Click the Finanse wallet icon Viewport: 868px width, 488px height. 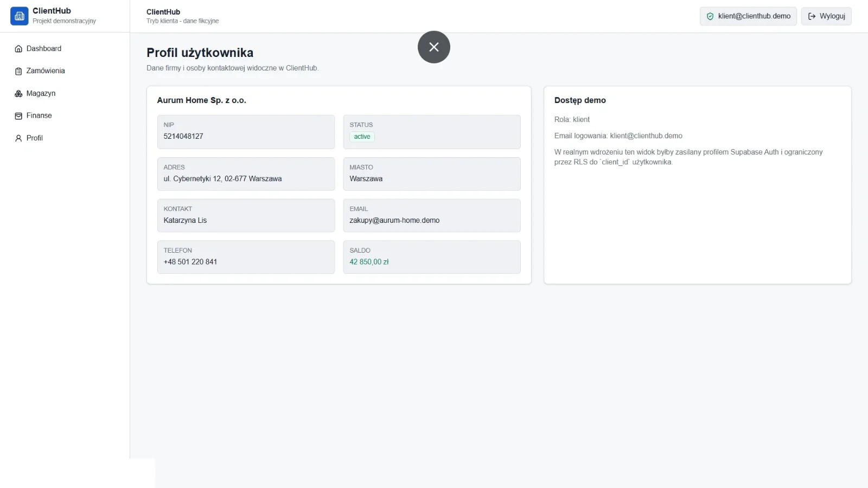click(18, 116)
